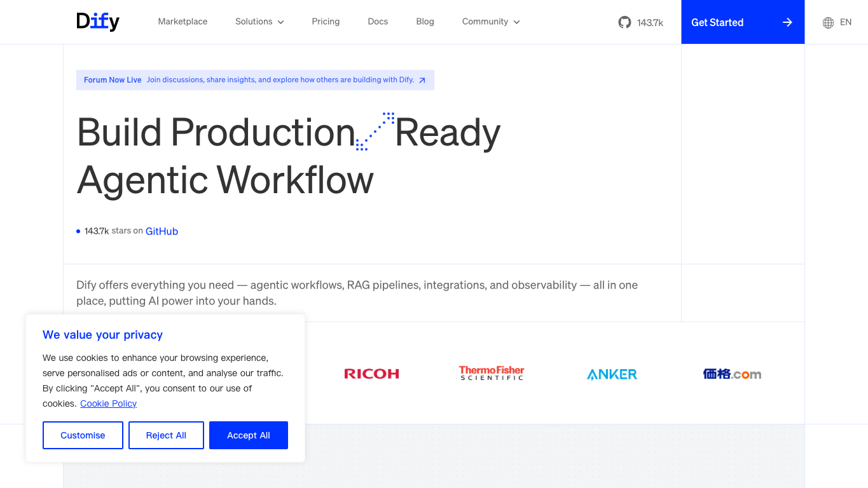The width and height of the screenshot is (868, 488).
Task: Go to the Pricing page
Action: (326, 22)
